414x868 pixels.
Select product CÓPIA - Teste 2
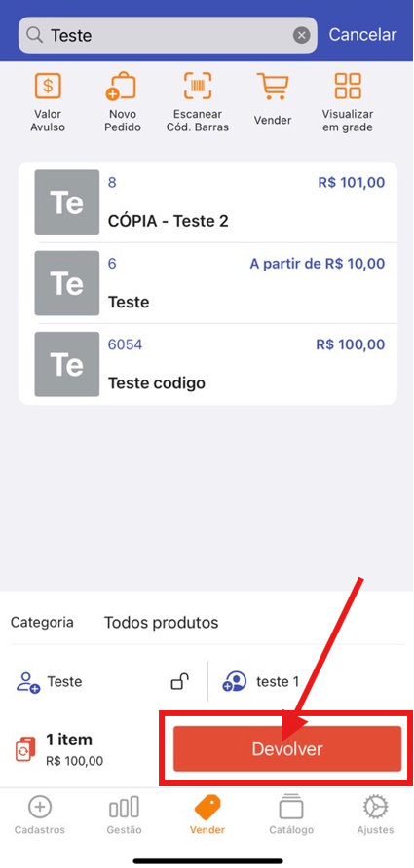(207, 202)
